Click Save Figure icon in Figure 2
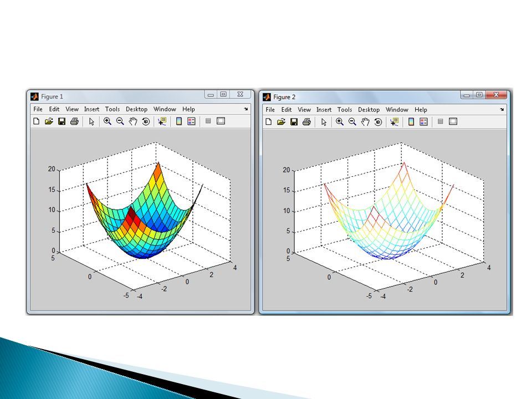The width and height of the screenshot is (532, 399). 294,121
